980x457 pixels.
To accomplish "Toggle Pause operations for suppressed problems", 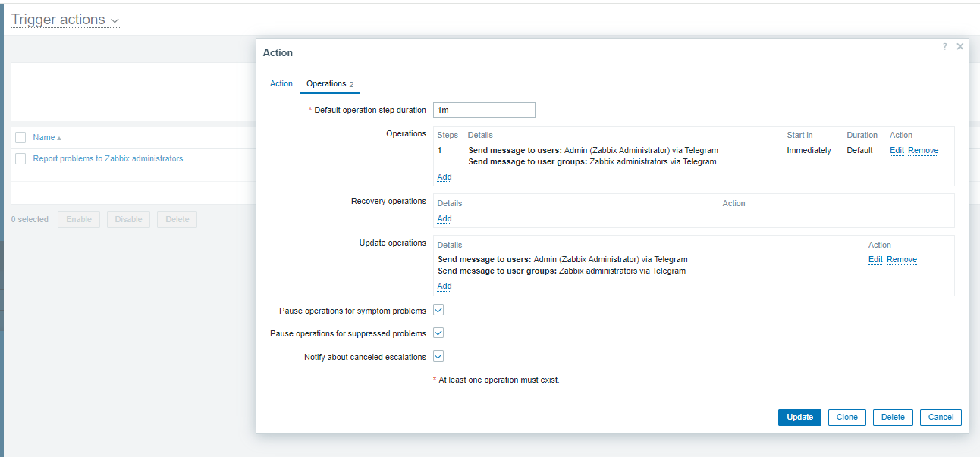I will pyautogui.click(x=438, y=333).
